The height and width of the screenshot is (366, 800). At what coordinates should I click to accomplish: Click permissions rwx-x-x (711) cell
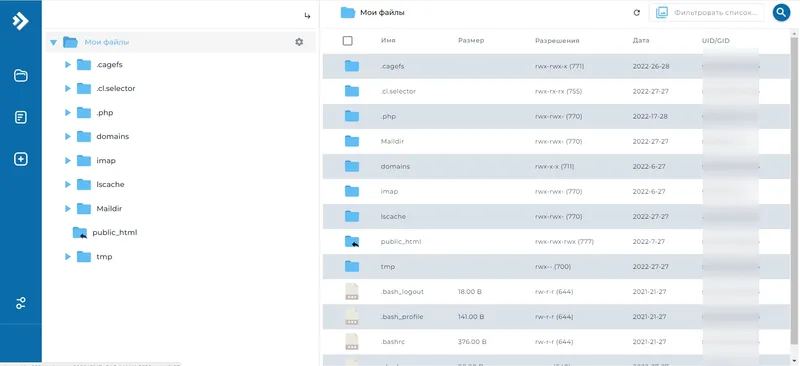(x=554, y=166)
